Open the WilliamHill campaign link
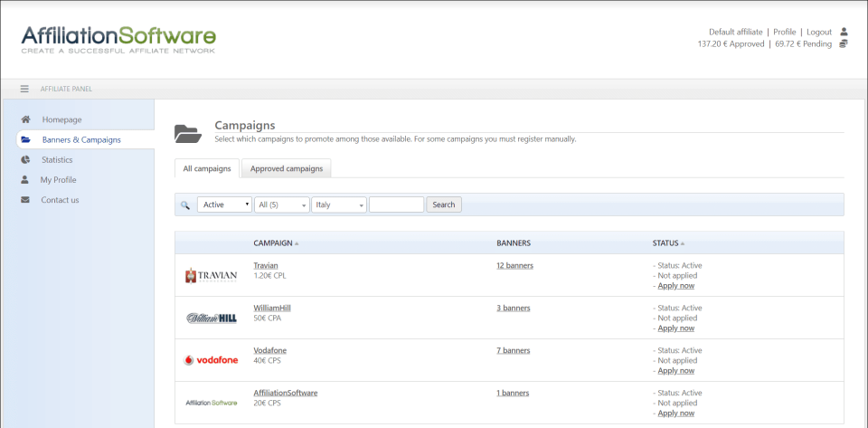 (x=272, y=308)
